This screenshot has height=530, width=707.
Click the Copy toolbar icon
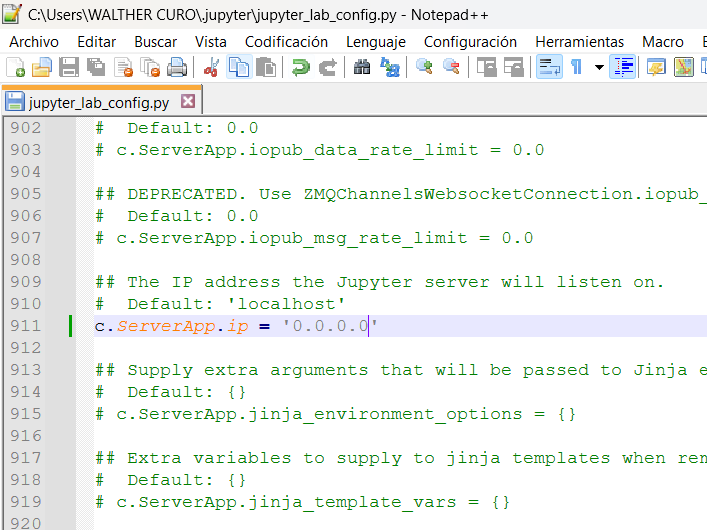pyautogui.click(x=239, y=68)
